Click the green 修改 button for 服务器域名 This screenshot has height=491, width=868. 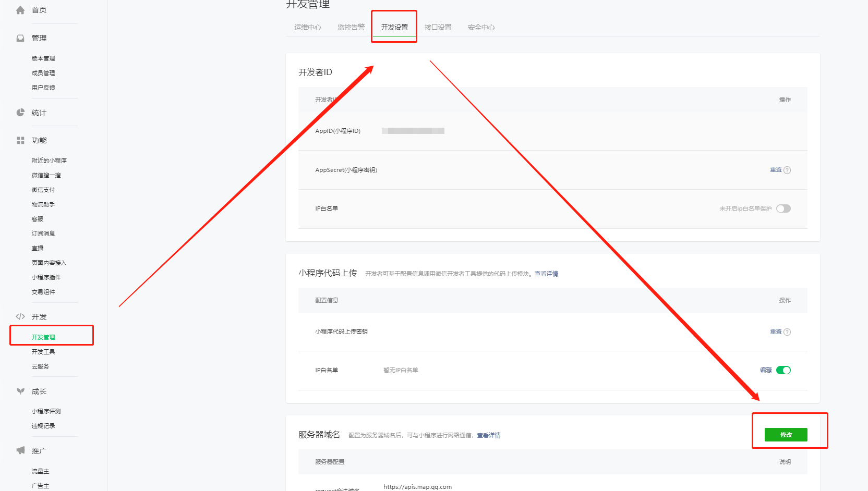(x=786, y=435)
